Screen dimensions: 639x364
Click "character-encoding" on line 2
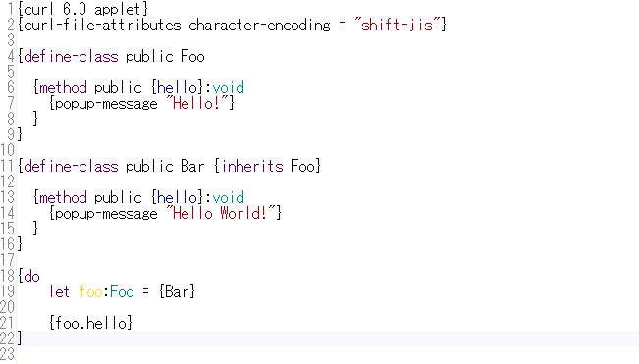[259, 25]
